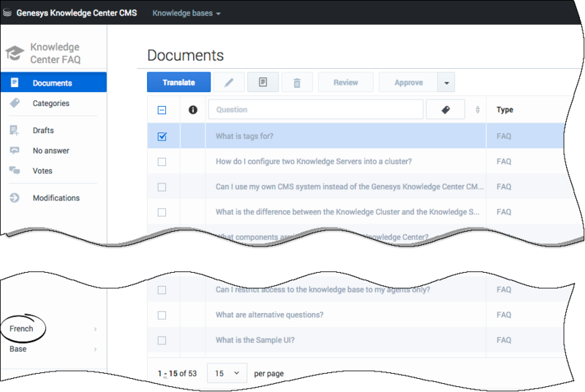Open No answer in the sidebar
The height and width of the screenshot is (392, 585).
click(x=51, y=151)
